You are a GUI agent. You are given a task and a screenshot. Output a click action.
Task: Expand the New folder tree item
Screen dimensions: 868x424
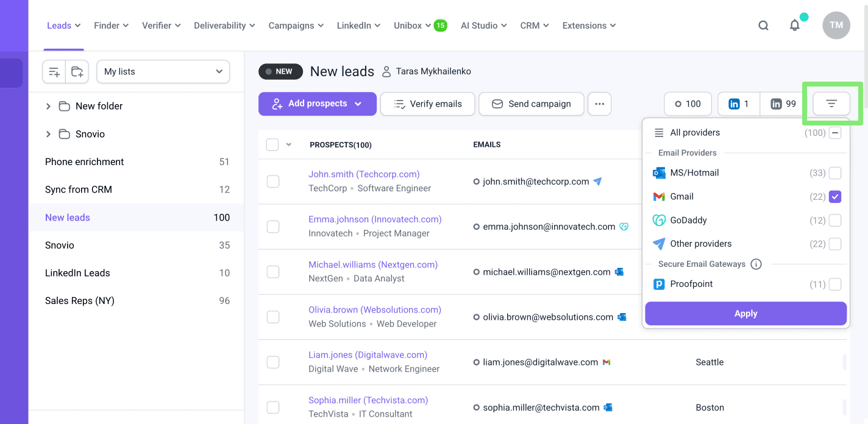(48, 107)
